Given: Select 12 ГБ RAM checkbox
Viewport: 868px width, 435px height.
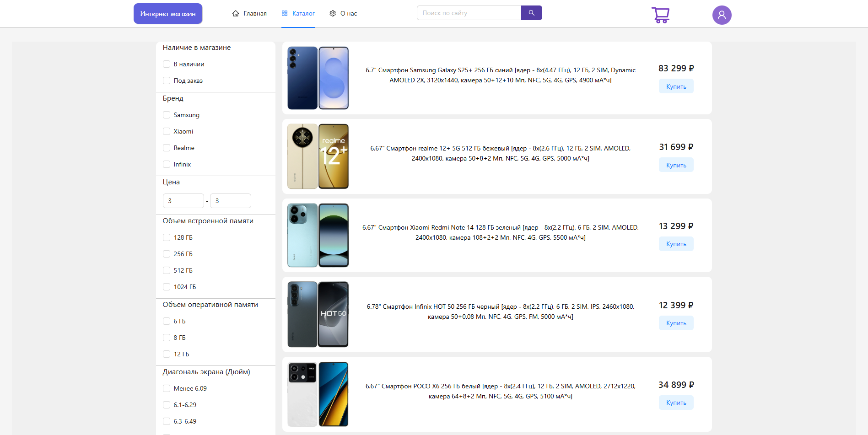Looking at the screenshot, I should pos(167,354).
